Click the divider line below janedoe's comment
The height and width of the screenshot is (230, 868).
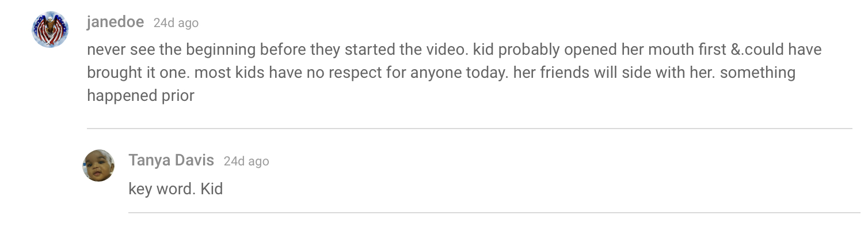tap(470, 128)
